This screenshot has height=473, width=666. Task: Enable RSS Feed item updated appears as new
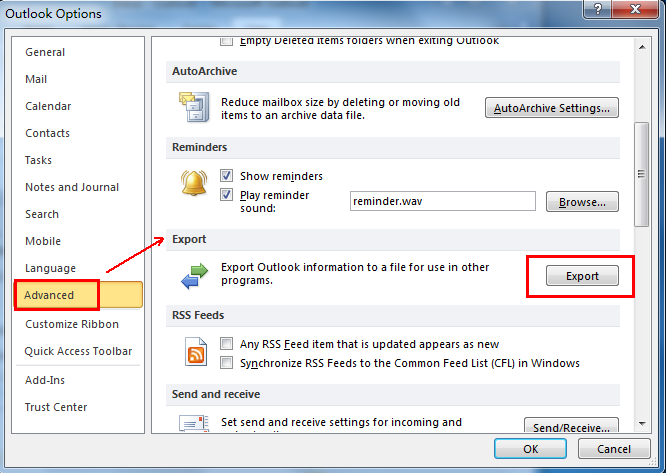pyautogui.click(x=227, y=344)
